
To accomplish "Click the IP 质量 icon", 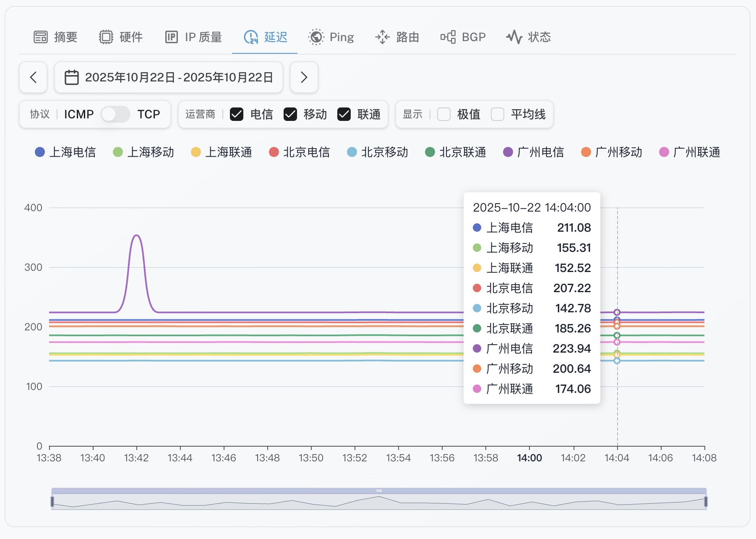I will click(171, 37).
